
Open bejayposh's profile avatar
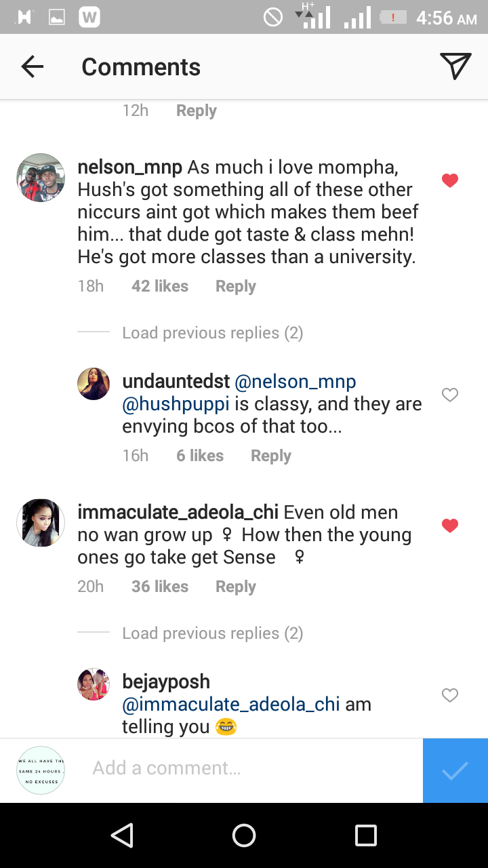(94, 684)
